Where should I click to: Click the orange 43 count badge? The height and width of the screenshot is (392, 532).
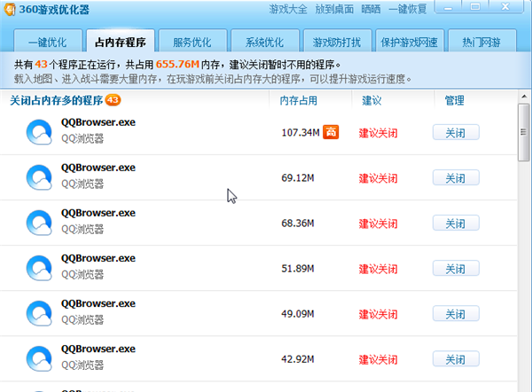[113, 100]
